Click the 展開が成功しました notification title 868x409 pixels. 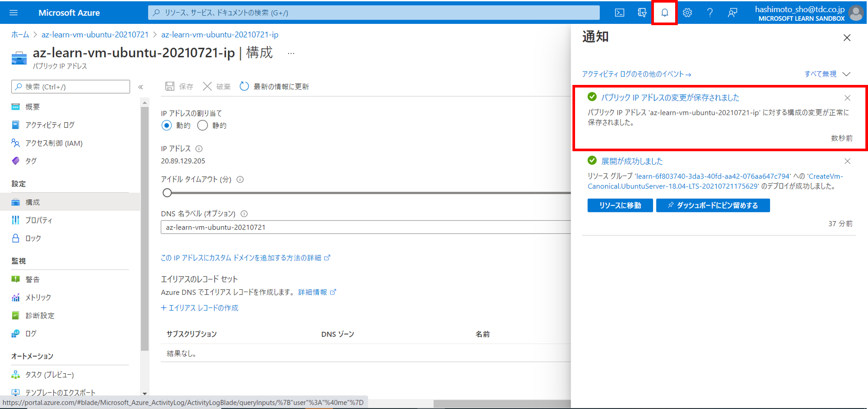[632, 161]
